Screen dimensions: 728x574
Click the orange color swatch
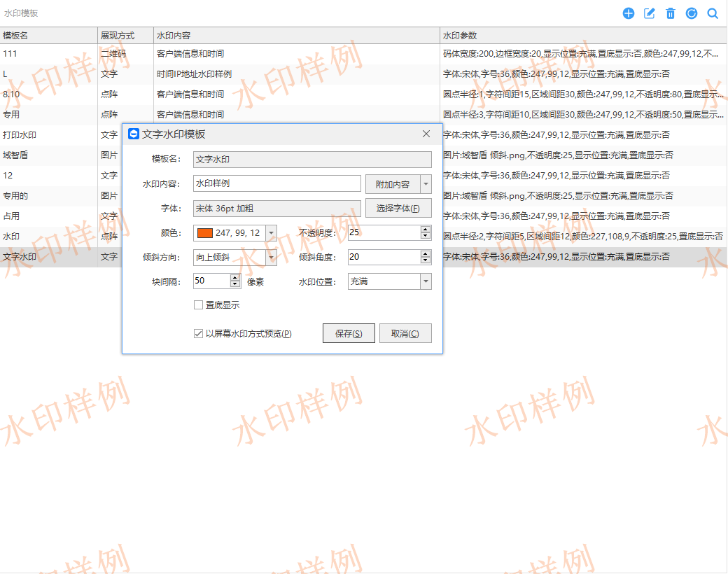[x=205, y=232]
